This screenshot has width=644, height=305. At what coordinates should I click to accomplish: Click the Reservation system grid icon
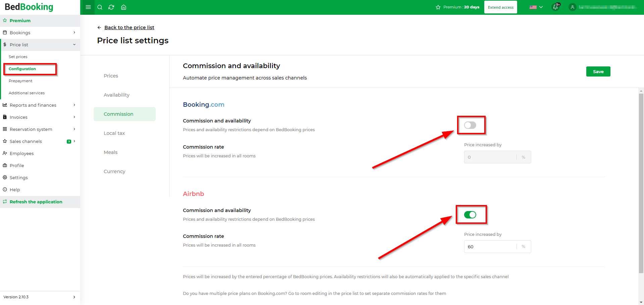click(5, 129)
